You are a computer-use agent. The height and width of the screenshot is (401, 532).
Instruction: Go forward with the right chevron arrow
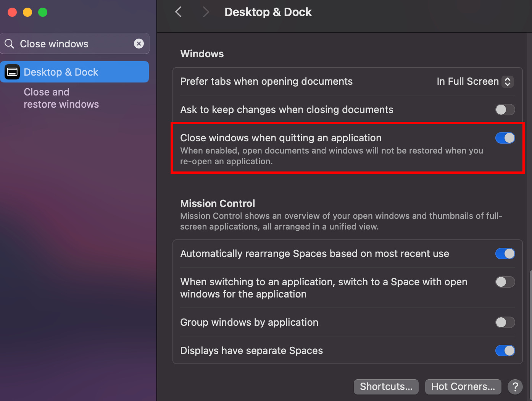click(206, 12)
